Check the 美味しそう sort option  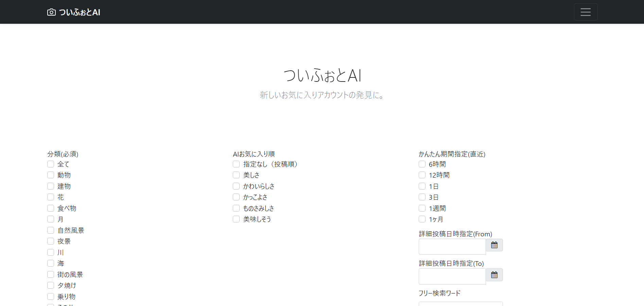[x=236, y=219]
